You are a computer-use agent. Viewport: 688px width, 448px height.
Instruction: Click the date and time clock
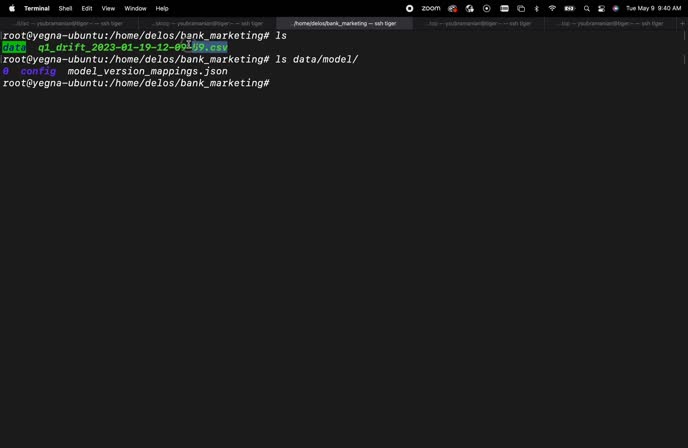coord(653,8)
